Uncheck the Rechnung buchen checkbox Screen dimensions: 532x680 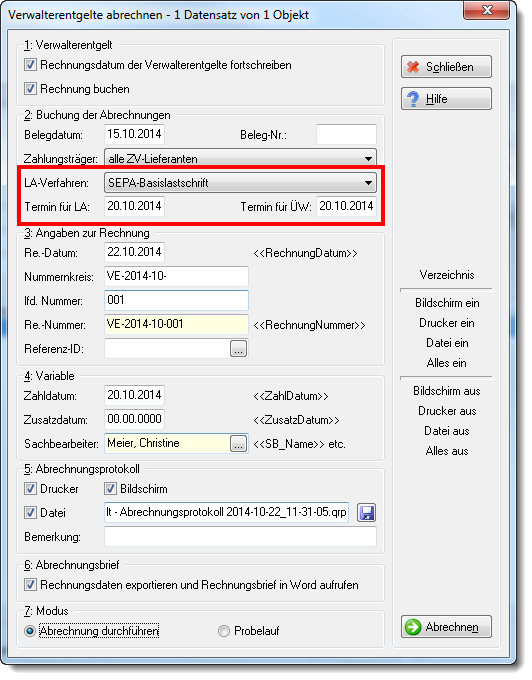[30, 89]
